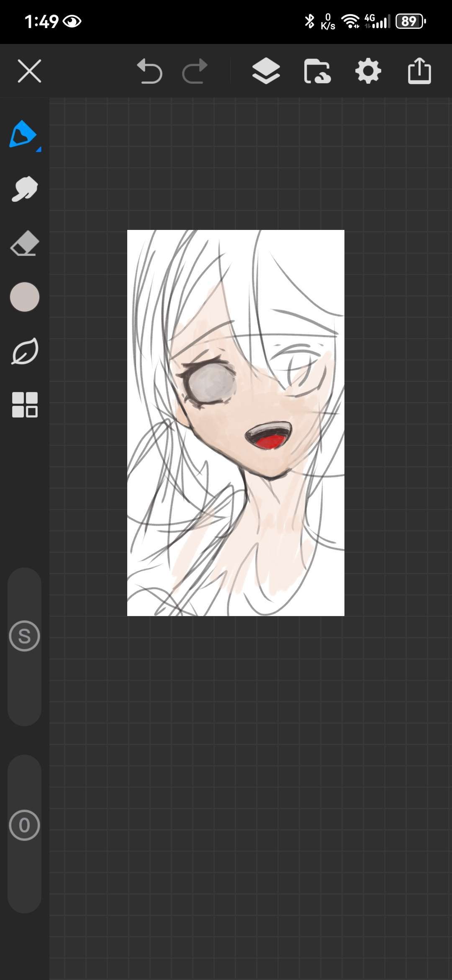Open the current color swatch
This screenshot has height=980, width=452.
click(x=25, y=297)
